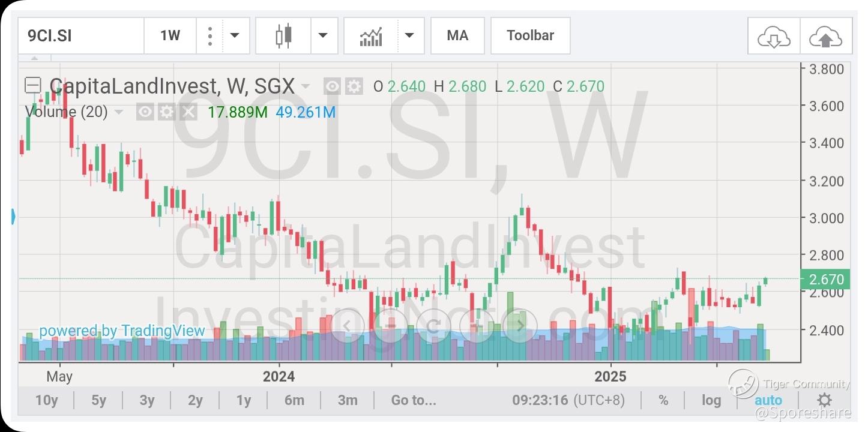Select the 6m time range
Image resolution: width=868 pixels, height=432 pixels.
point(294,400)
